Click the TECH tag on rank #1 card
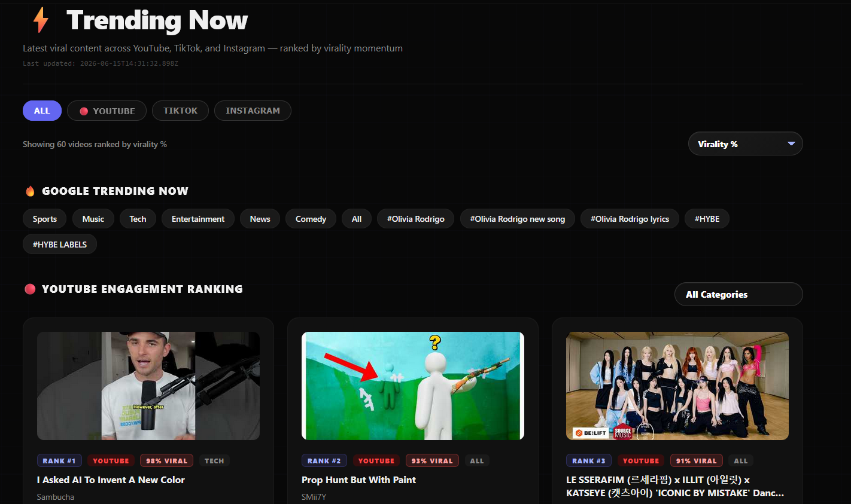The height and width of the screenshot is (504, 851). [x=214, y=461]
